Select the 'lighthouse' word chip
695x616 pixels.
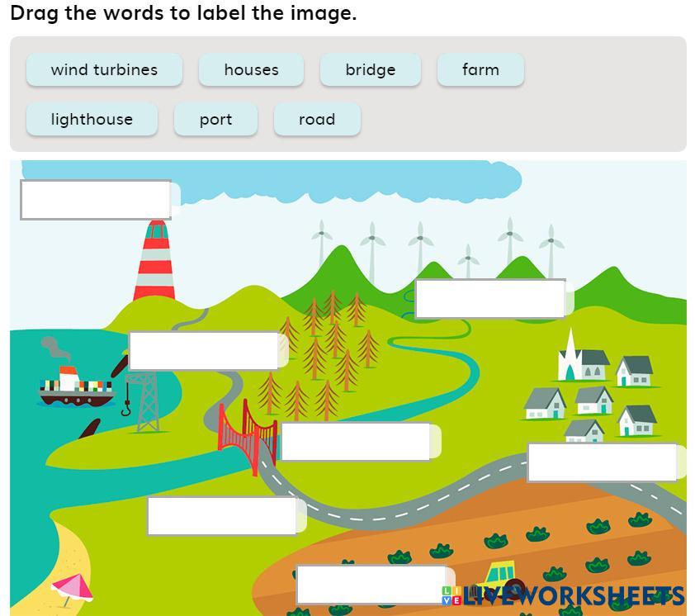(92, 119)
